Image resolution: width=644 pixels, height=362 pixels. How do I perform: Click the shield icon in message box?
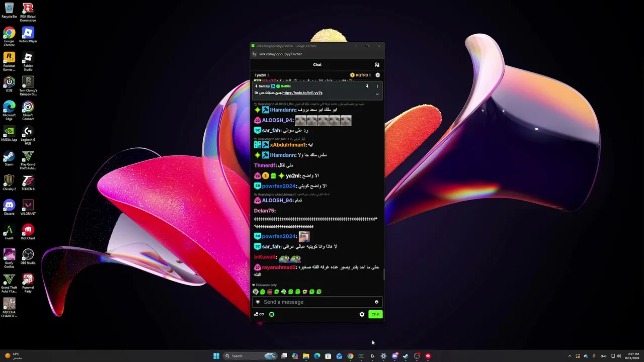coord(258,302)
